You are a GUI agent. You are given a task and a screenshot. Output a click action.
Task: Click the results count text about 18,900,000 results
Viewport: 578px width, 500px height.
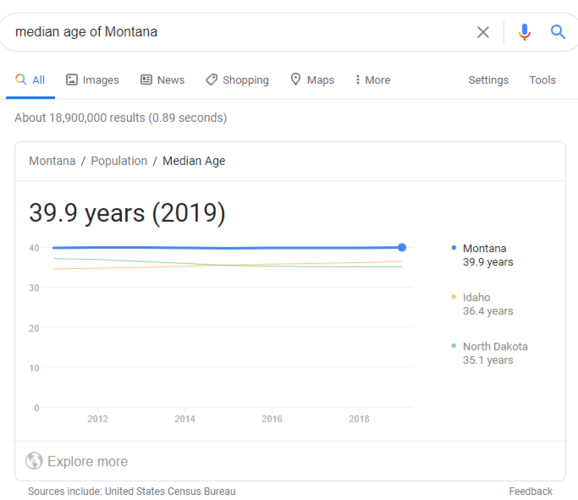(121, 118)
